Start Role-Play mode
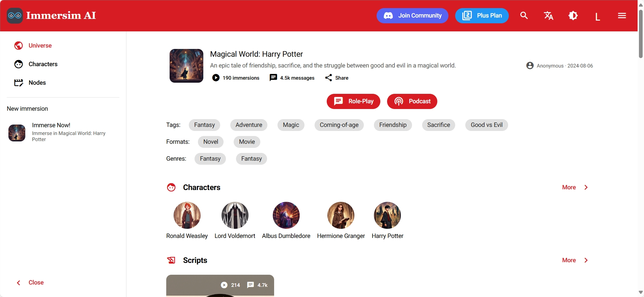 (x=353, y=101)
